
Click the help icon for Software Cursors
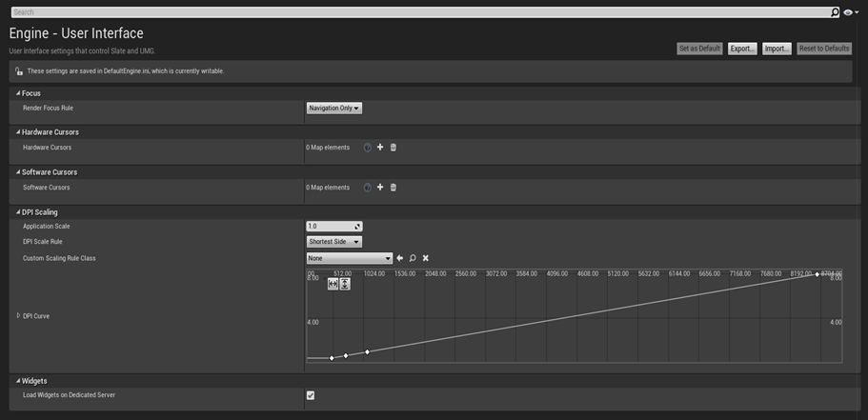[x=367, y=188]
